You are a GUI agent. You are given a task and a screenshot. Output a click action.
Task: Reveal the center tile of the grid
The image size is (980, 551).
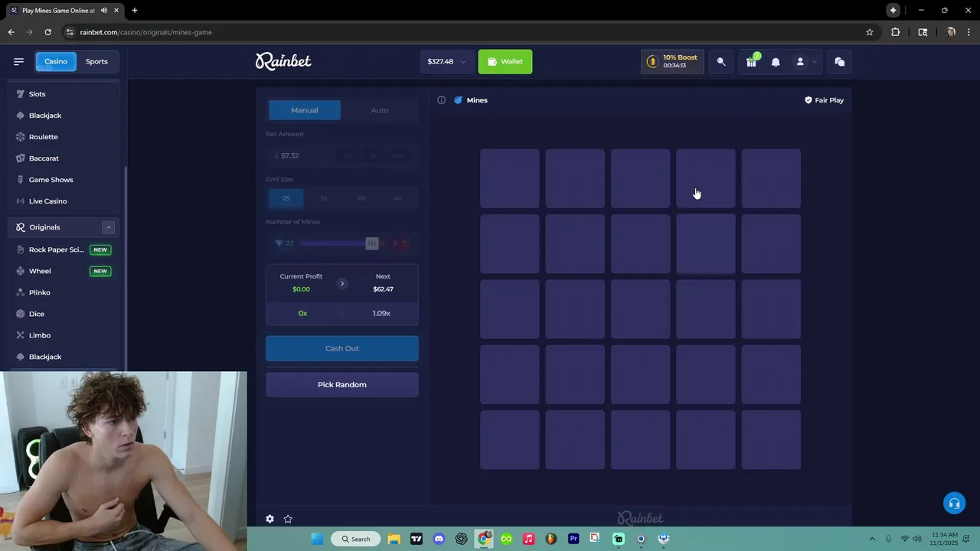tap(641, 309)
